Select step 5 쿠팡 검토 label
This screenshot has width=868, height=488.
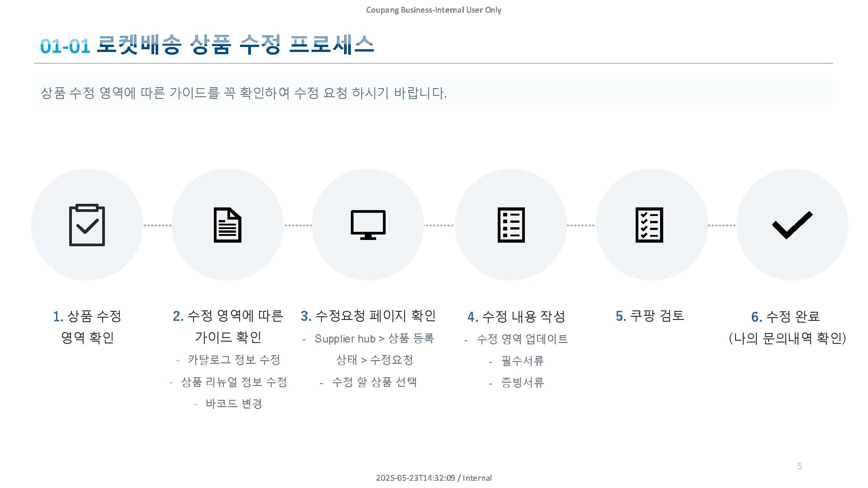pyautogui.click(x=650, y=316)
